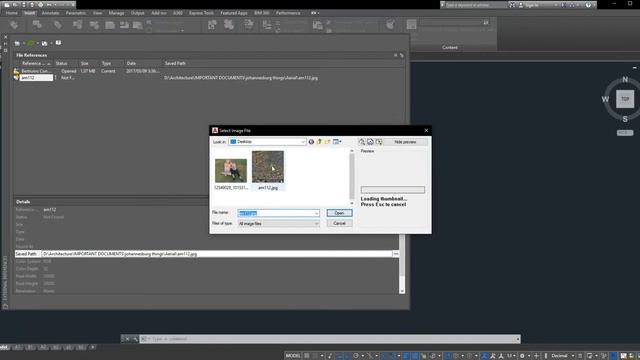
Task: Open the Decimal units dropdown in the status bar
Action: click(562, 356)
